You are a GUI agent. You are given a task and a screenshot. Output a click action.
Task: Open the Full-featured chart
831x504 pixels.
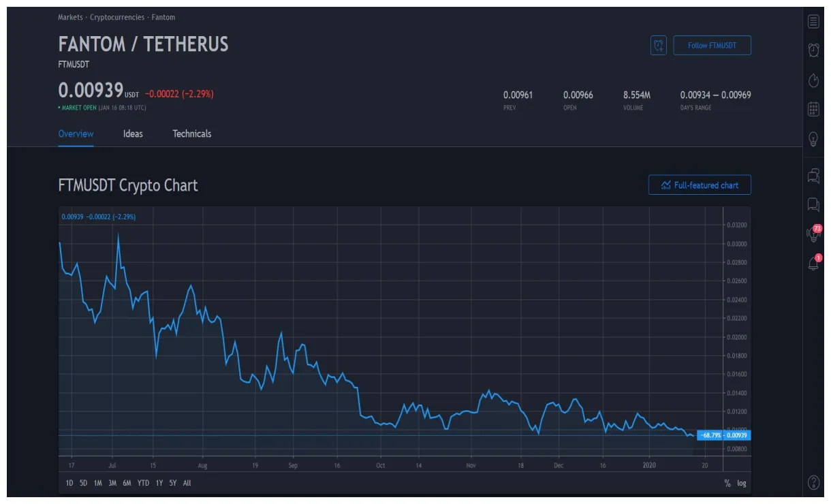[700, 185]
